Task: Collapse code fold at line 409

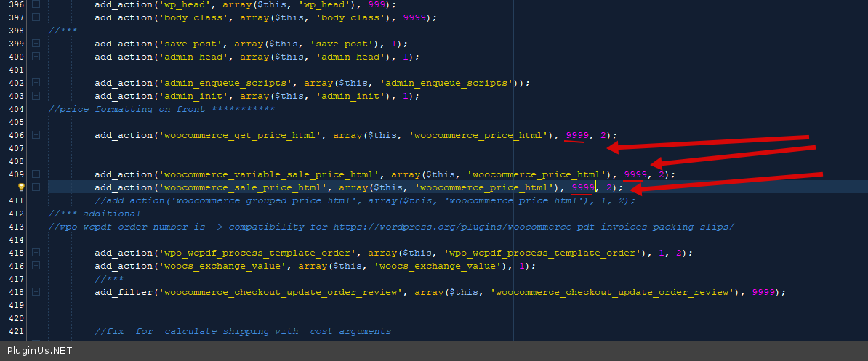Action: coord(36,174)
